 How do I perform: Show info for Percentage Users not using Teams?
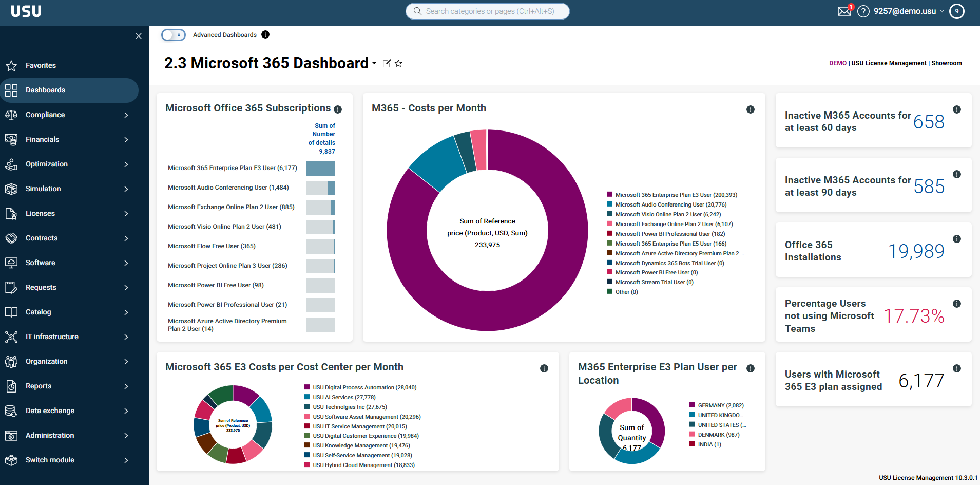pyautogui.click(x=957, y=304)
